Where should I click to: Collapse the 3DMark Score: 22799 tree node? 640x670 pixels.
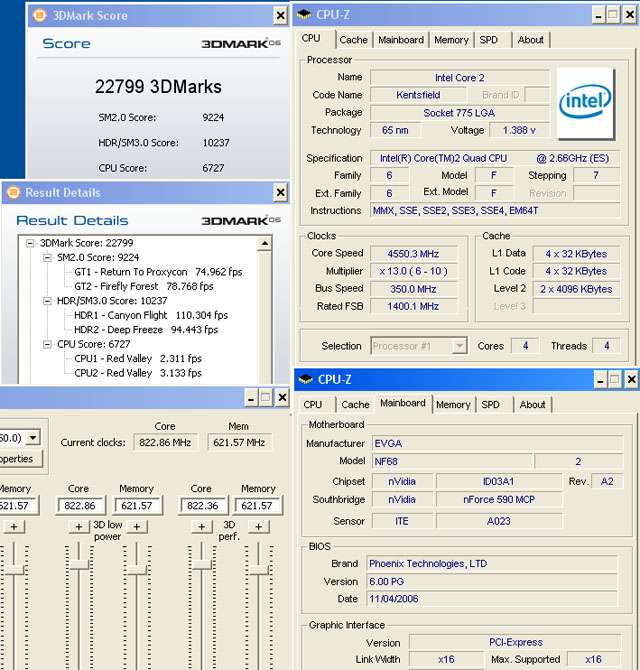30,243
